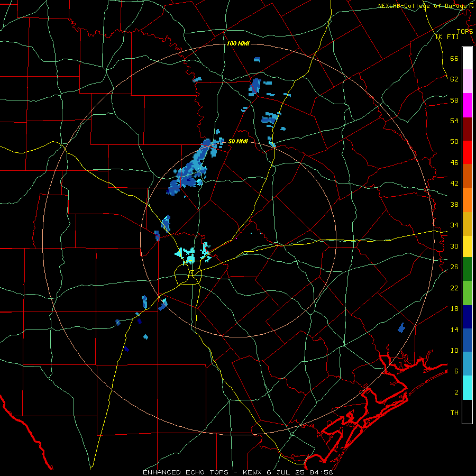The width and height of the screenshot is (476, 476).
Task: Click the legend value "54"
Action: (x=454, y=121)
